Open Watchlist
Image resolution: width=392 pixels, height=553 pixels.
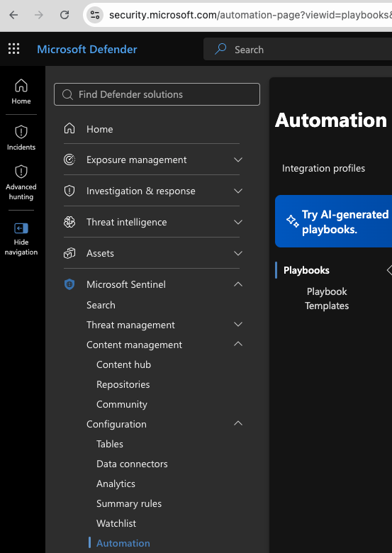click(116, 523)
